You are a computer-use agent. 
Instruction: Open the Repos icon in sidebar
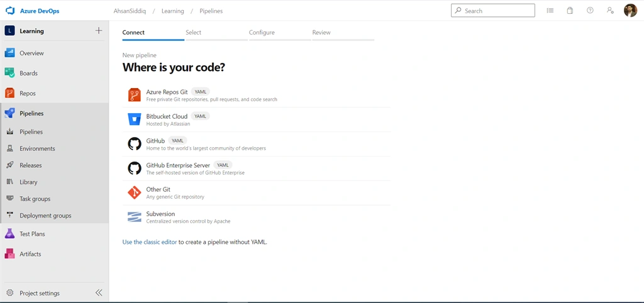click(x=10, y=93)
